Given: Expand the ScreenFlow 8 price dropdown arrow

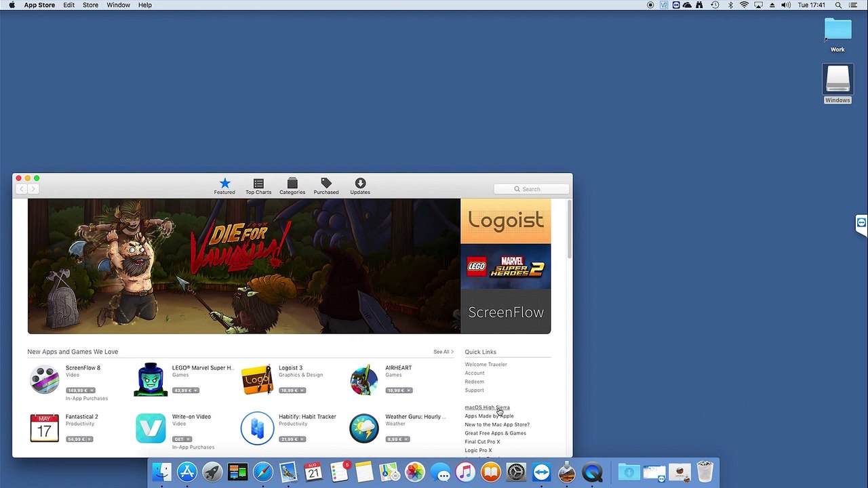Looking at the screenshot, I should 92,390.
